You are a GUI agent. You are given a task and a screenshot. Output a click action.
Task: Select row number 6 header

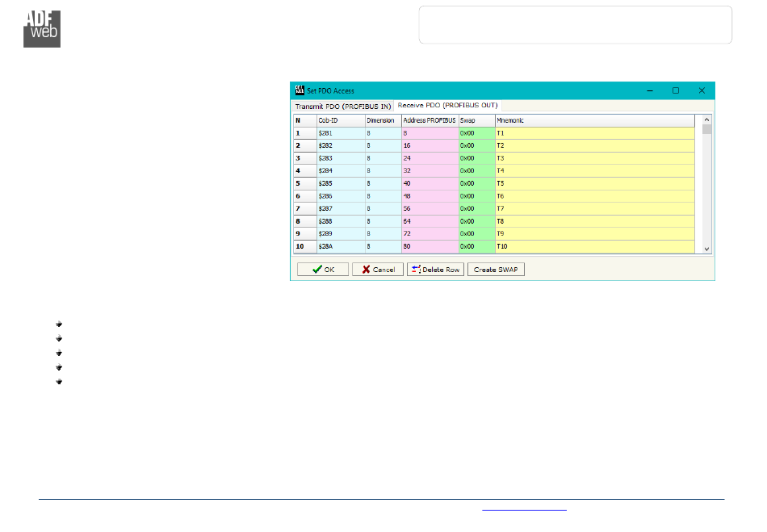pos(305,196)
